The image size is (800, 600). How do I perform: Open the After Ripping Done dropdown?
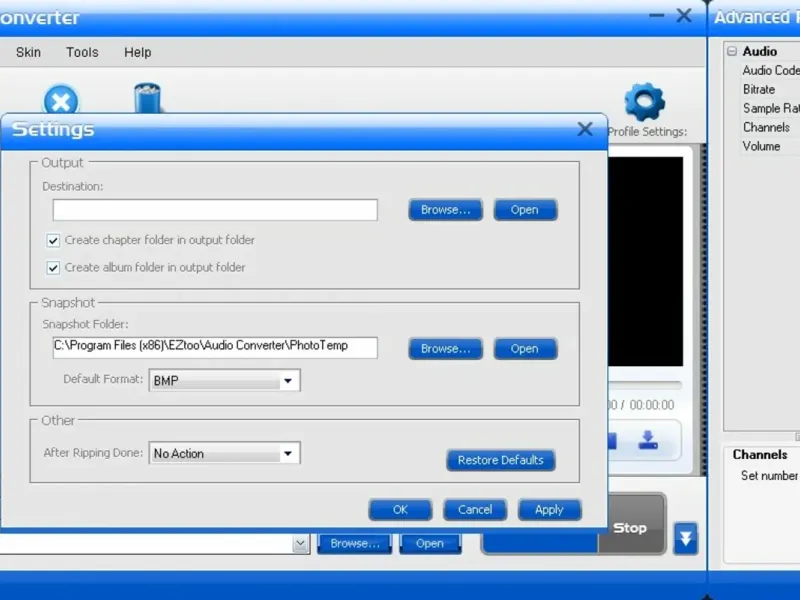(224, 453)
